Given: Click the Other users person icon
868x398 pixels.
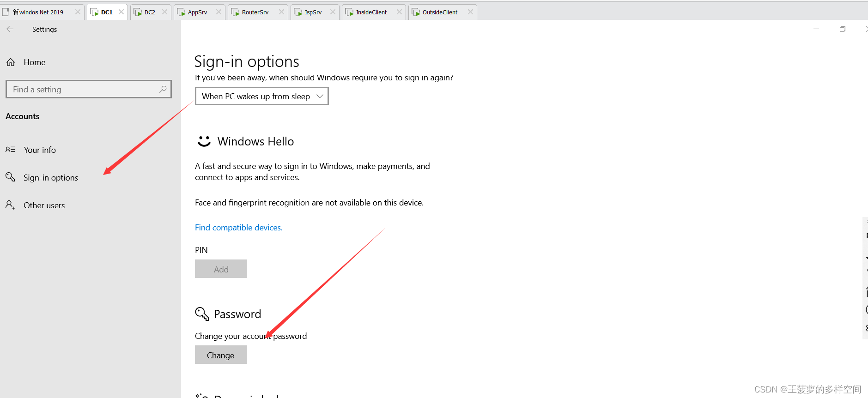Looking at the screenshot, I should coord(10,205).
